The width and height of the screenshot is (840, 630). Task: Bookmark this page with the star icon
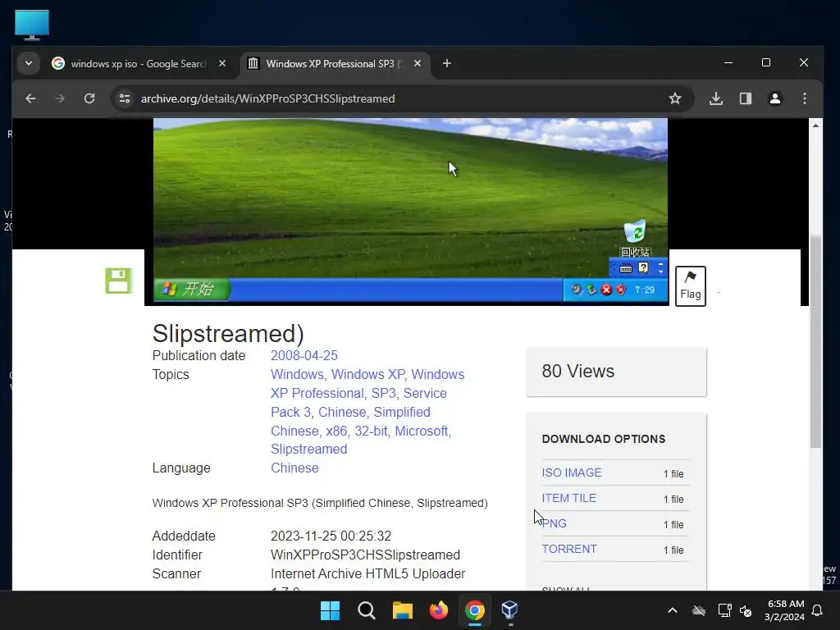coord(675,98)
